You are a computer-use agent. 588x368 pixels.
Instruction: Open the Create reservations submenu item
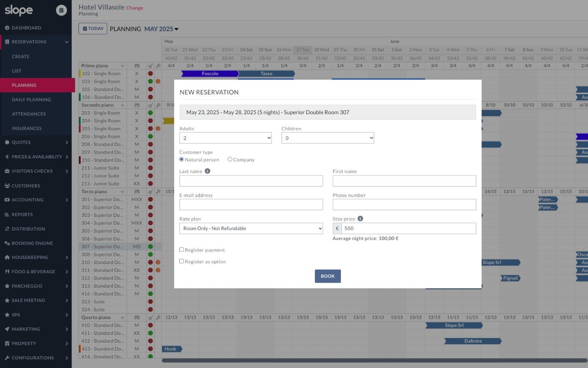(21, 57)
